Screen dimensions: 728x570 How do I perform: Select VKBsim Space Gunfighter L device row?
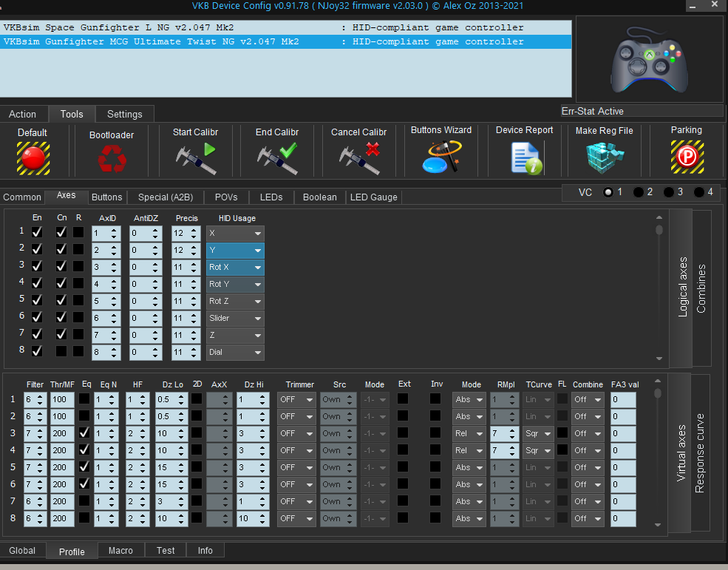point(285,27)
